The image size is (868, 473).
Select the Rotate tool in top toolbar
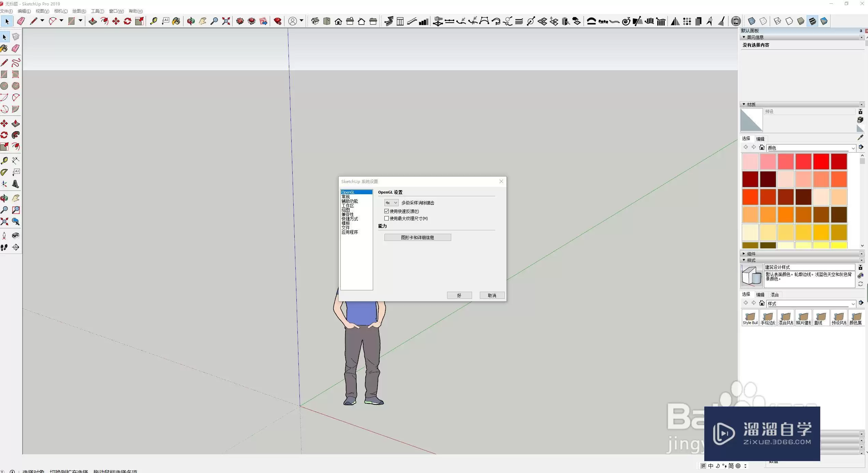click(128, 21)
